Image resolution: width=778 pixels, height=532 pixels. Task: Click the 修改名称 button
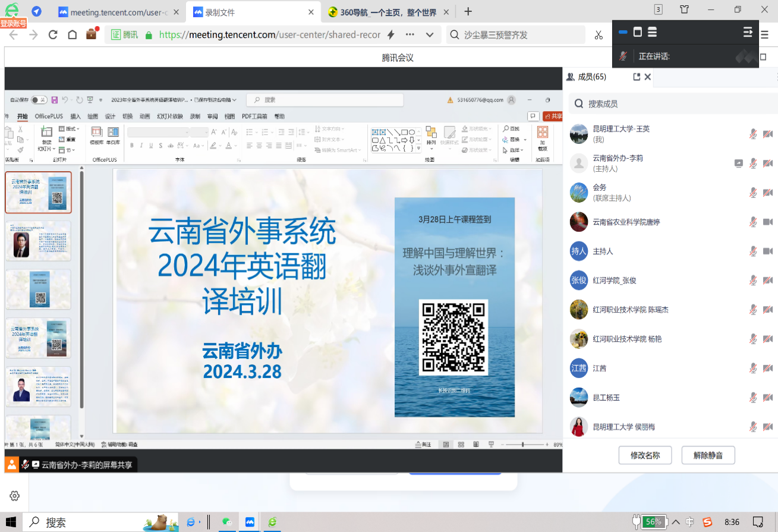pyautogui.click(x=645, y=455)
